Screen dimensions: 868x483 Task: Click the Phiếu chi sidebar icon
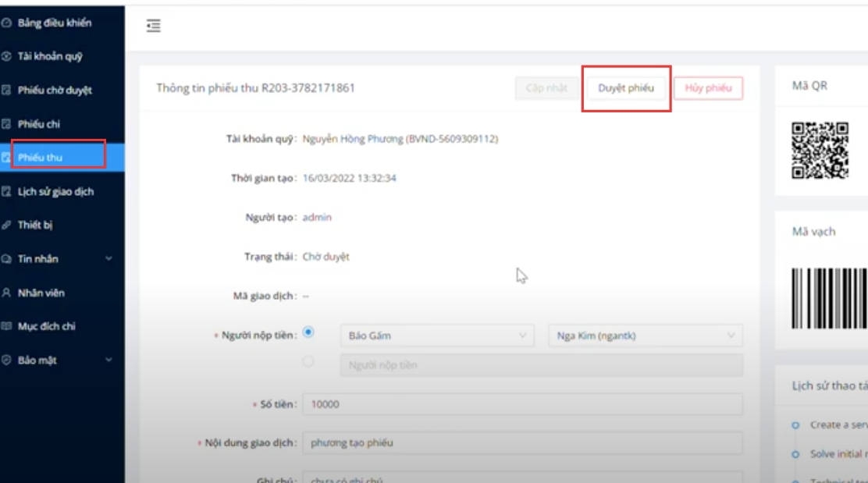(x=7, y=124)
